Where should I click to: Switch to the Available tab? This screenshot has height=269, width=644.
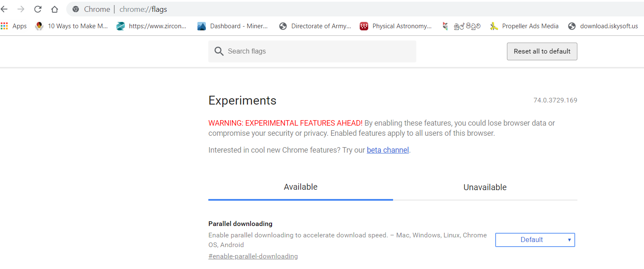(x=301, y=187)
